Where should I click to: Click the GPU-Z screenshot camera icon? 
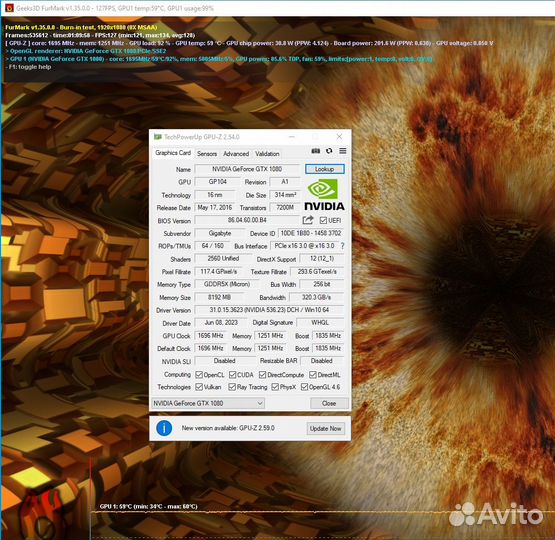(316, 151)
